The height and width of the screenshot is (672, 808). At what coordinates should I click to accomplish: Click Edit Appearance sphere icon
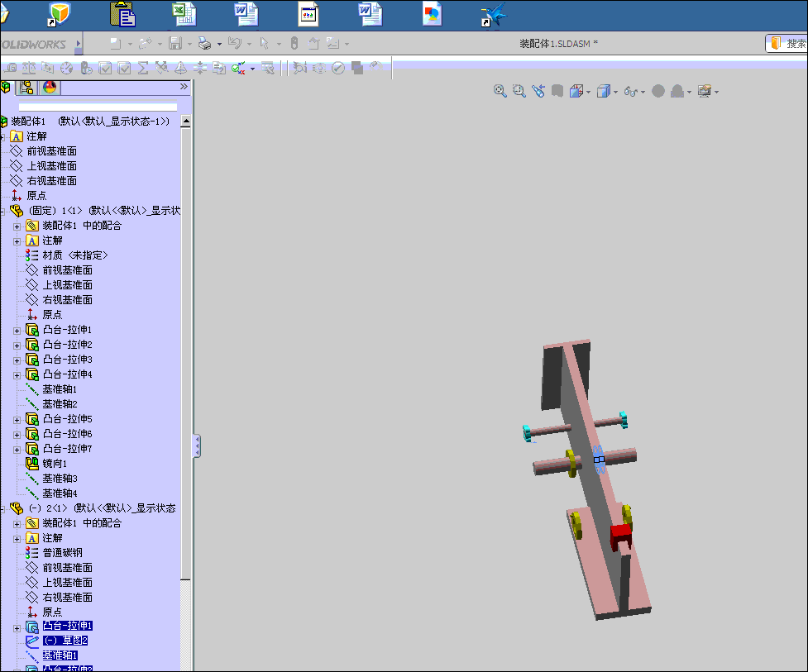tap(658, 91)
